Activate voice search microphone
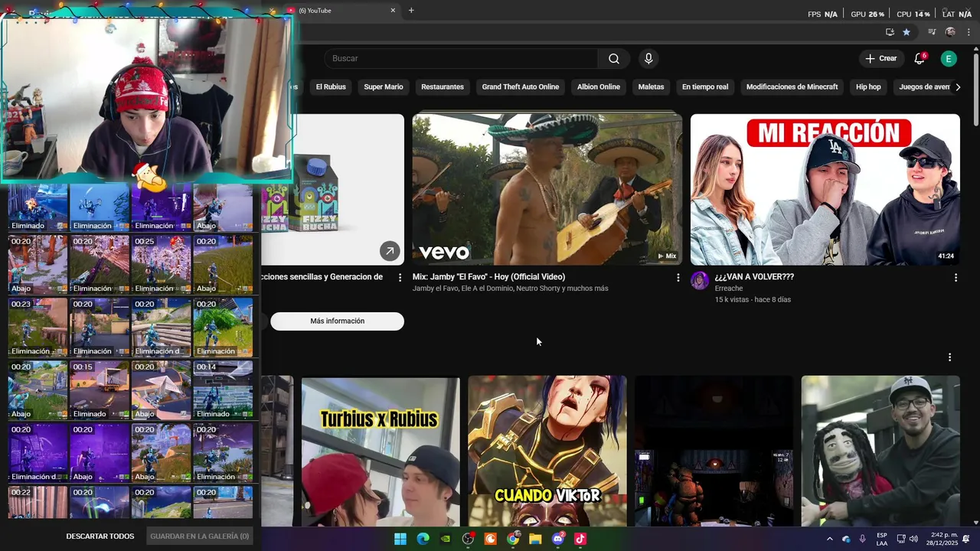 click(648, 59)
